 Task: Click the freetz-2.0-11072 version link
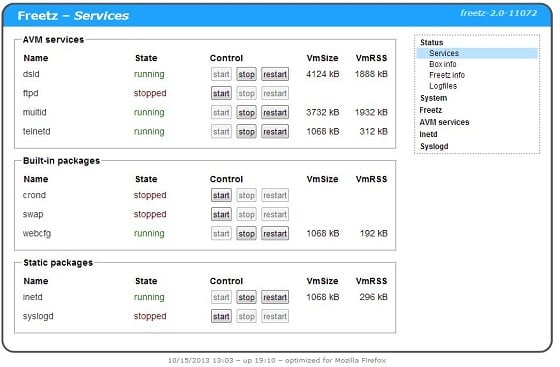499,13
